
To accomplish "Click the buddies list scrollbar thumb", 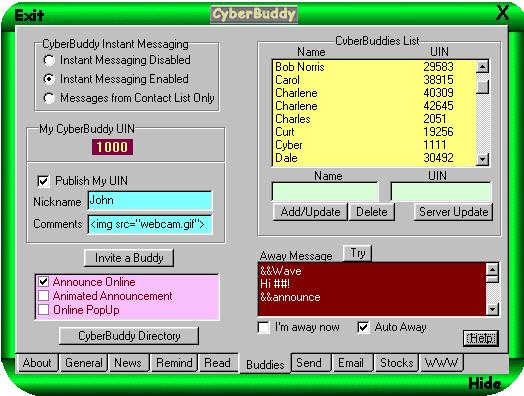I will 482,87.
